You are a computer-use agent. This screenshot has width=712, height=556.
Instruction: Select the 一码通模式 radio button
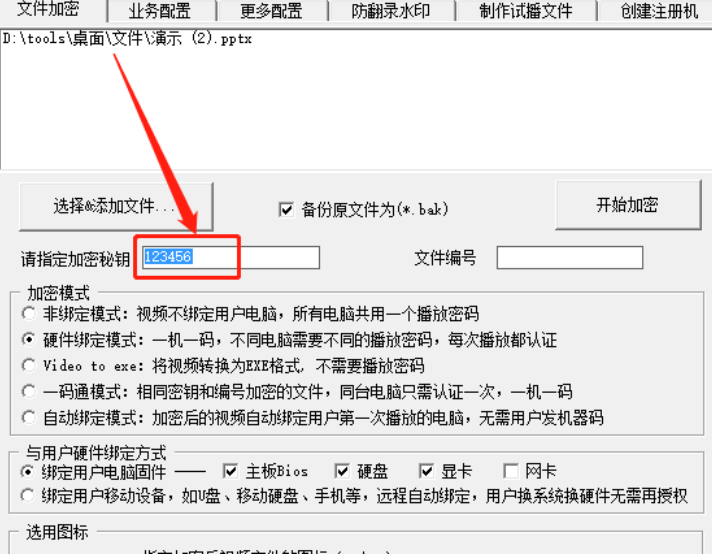click(x=29, y=391)
